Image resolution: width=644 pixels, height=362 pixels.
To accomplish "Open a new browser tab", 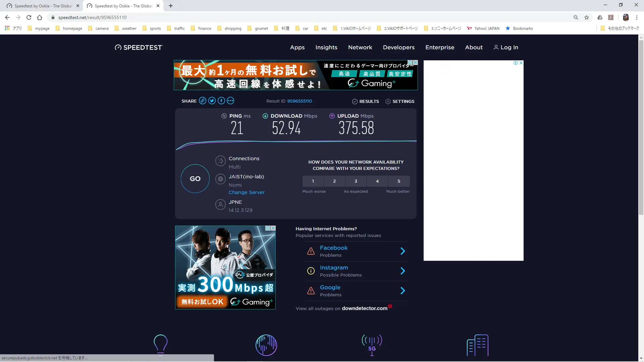I will 171,6.
